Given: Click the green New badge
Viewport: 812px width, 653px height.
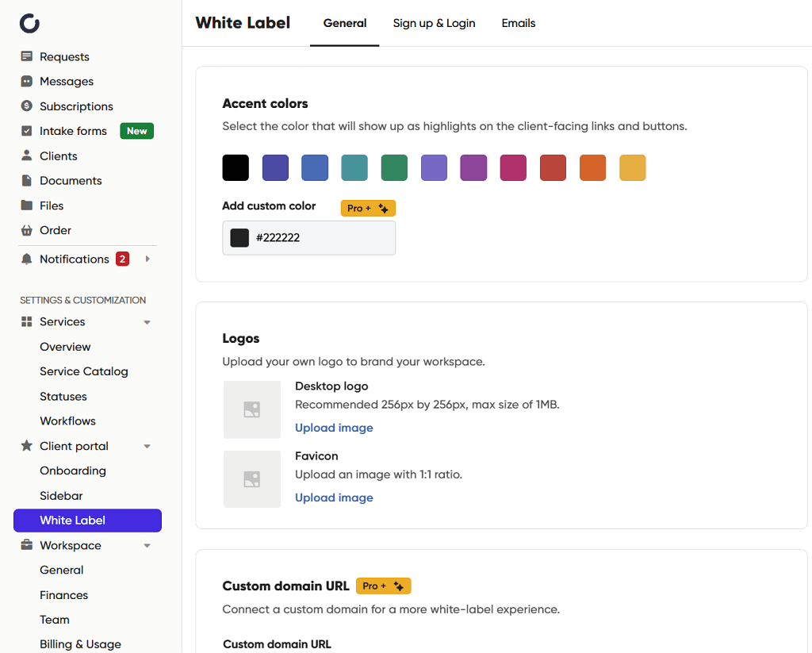Looking at the screenshot, I should 136,131.
